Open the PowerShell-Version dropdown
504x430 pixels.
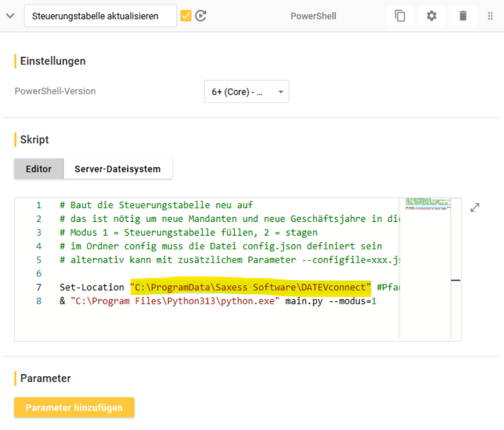(246, 92)
